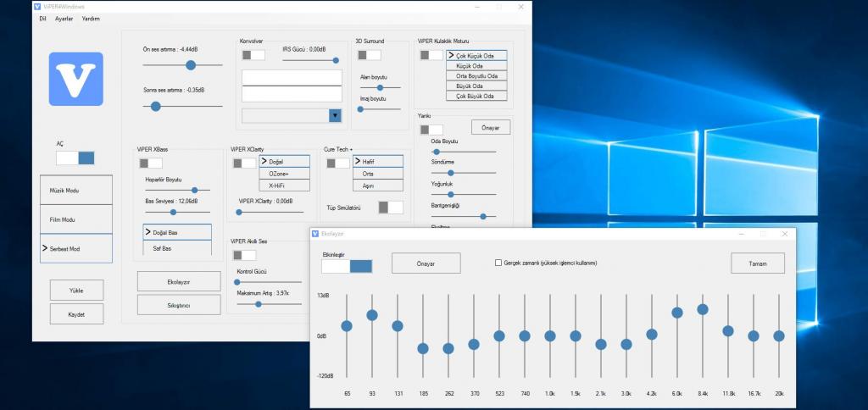Screen dimensions: 868x410
Task: Click the Ön ses artırma slider handle
Action: click(191, 65)
